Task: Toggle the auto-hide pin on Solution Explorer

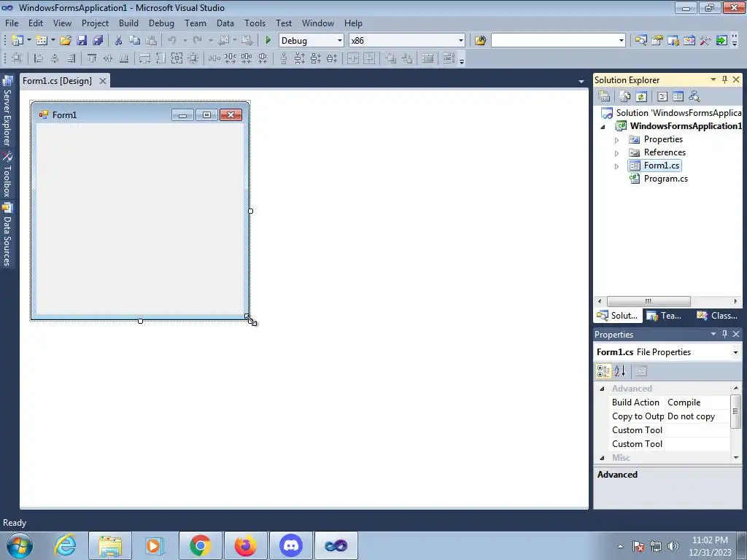Action: point(724,79)
